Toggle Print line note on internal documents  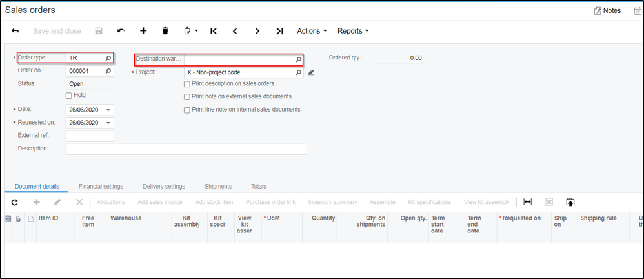(187, 110)
